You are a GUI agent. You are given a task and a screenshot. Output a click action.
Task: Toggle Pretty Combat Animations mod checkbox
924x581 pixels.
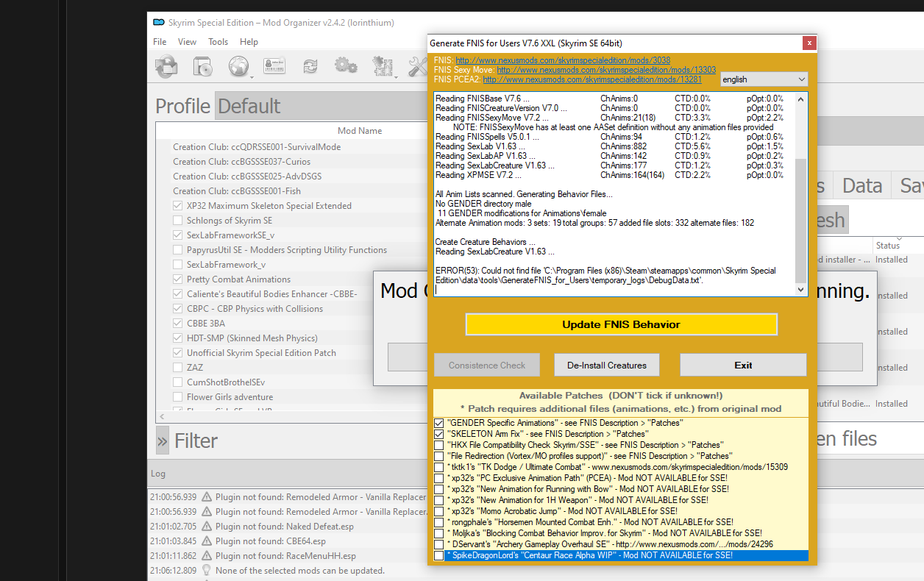[x=178, y=279]
